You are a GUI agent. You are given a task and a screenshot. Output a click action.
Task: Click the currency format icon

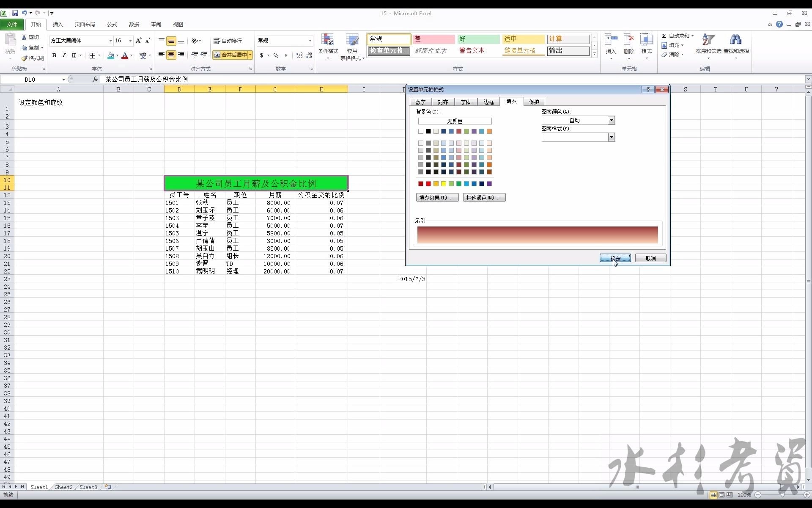262,55
